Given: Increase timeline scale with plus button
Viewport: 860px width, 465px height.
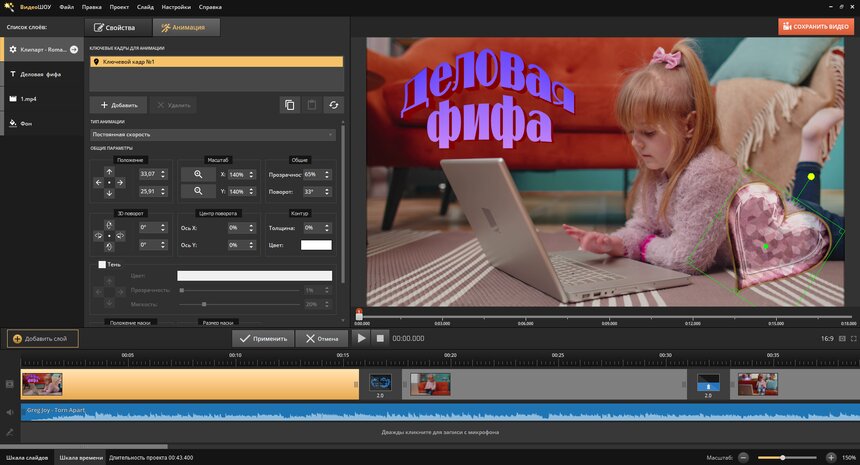Looking at the screenshot, I should (x=831, y=457).
